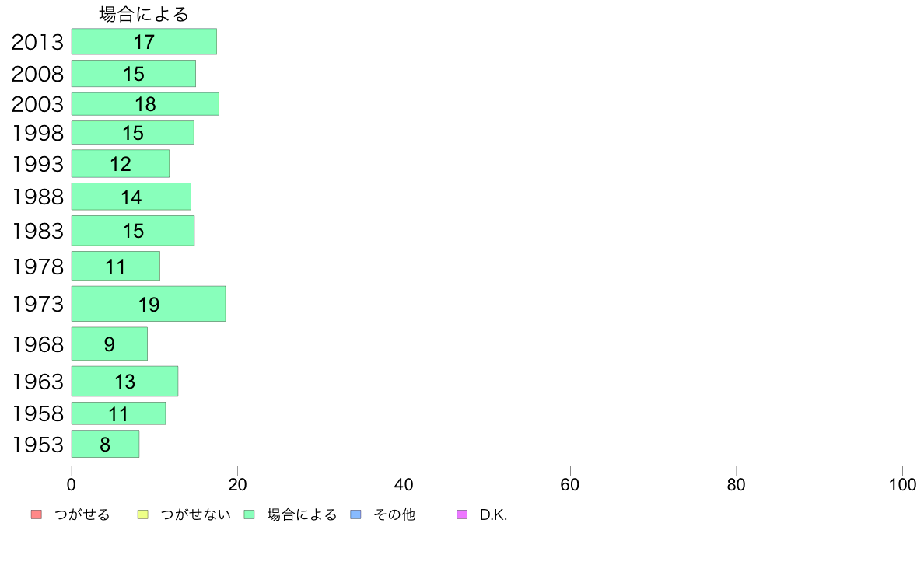Click the 1968 bar showing 9
924x572 pixels.
click(x=110, y=344)
